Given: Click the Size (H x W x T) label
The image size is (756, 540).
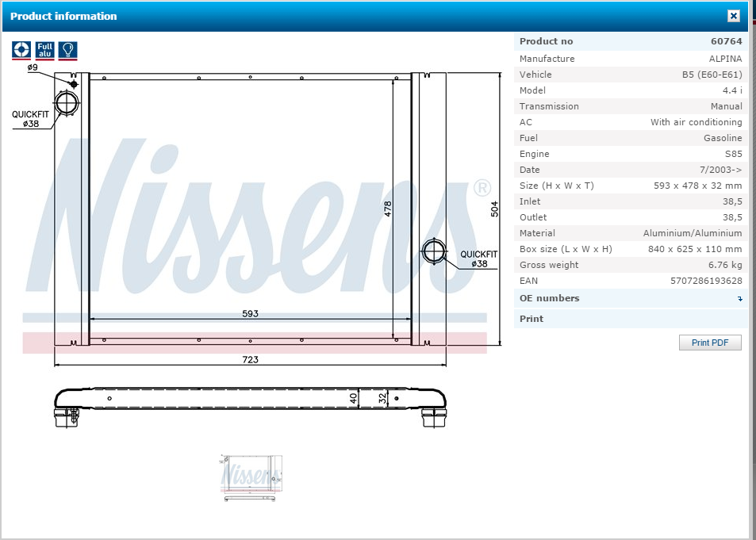Looking at the screenshot, I should point(556,186).
